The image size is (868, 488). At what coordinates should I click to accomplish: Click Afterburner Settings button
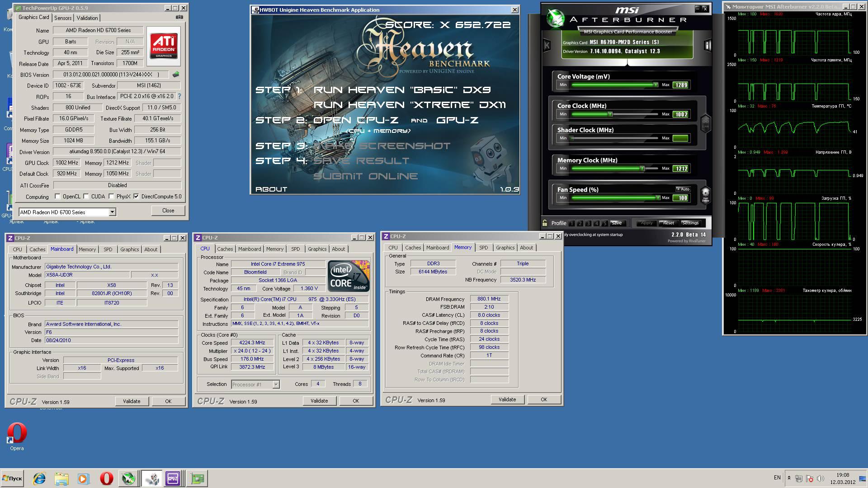(x=690, y=223)
